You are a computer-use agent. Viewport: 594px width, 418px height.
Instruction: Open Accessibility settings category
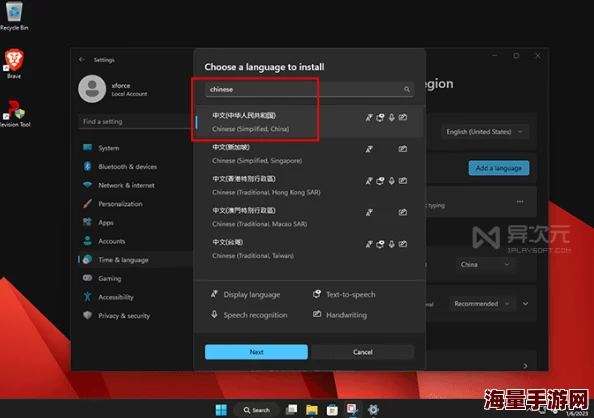pyautogui.click(x=136, y=297)
